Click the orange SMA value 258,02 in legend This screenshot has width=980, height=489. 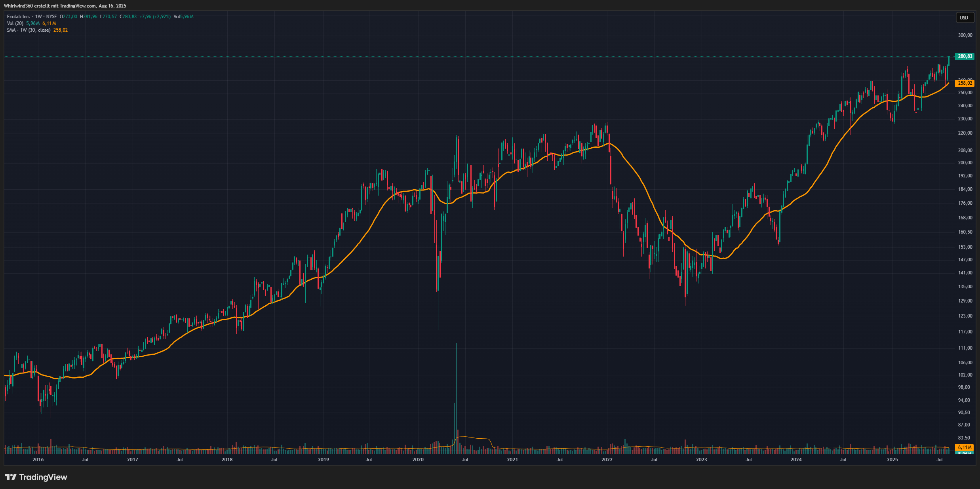[61, 30]
